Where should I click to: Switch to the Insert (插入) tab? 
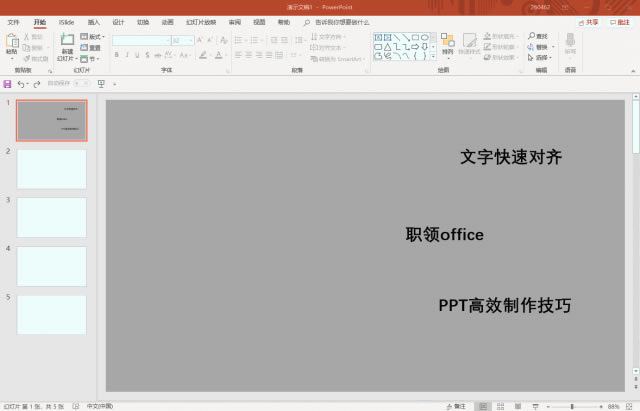coord(93,22)
